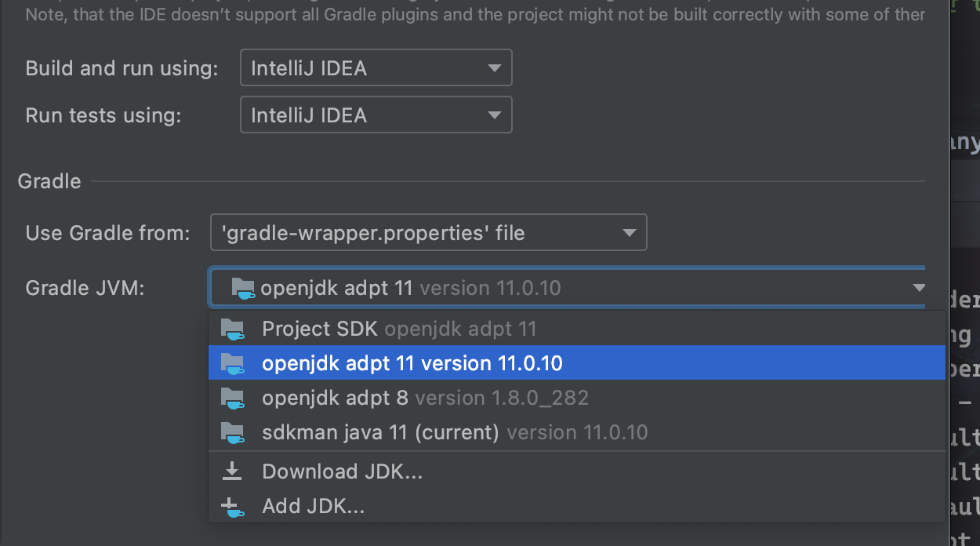Expand the Use Gradle from combo box
Screen dimensions: 980x546
(x=429, y=233)
